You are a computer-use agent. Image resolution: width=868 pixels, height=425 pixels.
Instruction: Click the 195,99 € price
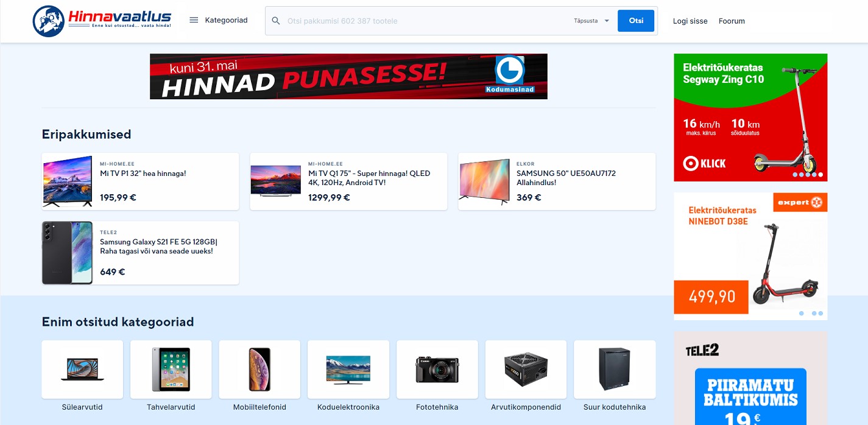point(118,197)
